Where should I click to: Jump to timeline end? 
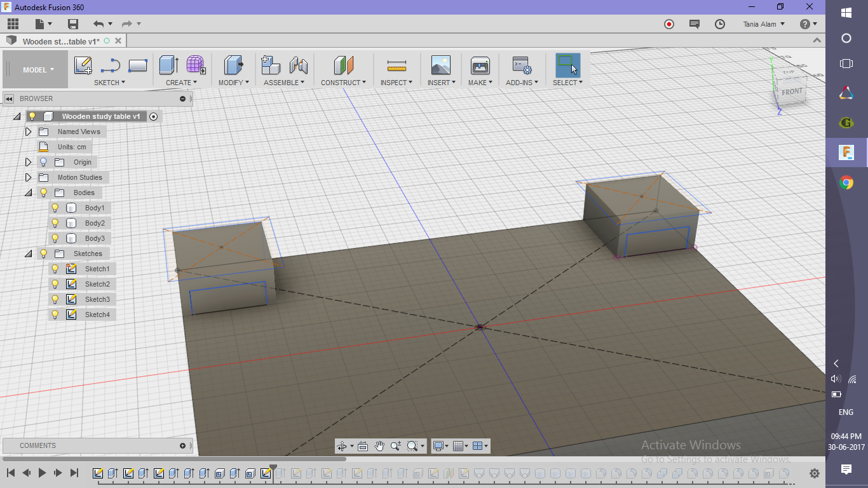tap(74, 473)
